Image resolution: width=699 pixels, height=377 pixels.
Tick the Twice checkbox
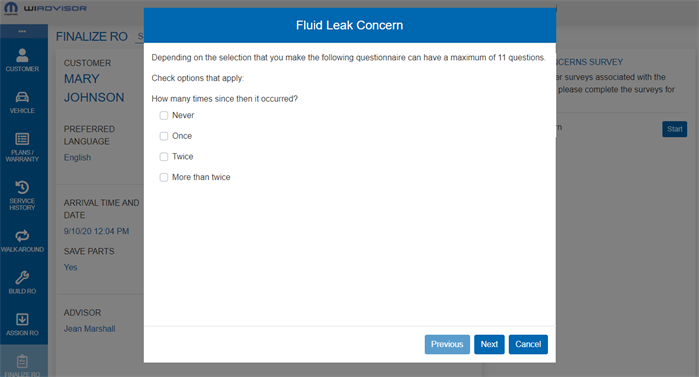(164, 157)
